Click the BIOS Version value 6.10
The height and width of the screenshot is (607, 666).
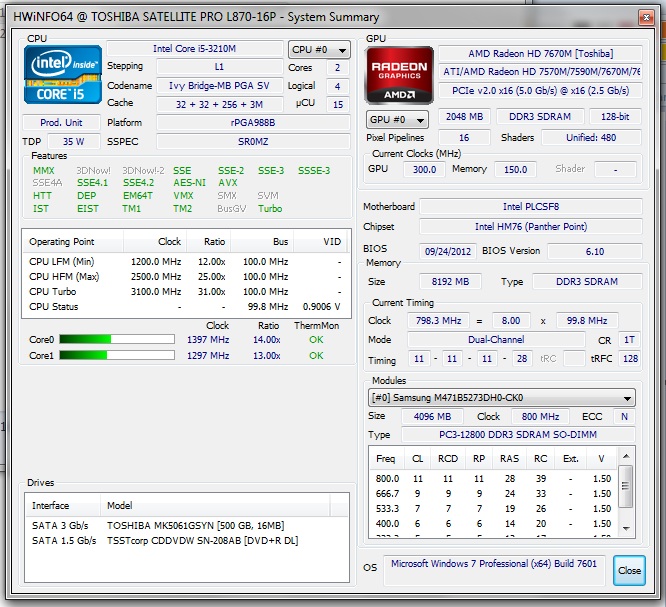coord(595,251)
